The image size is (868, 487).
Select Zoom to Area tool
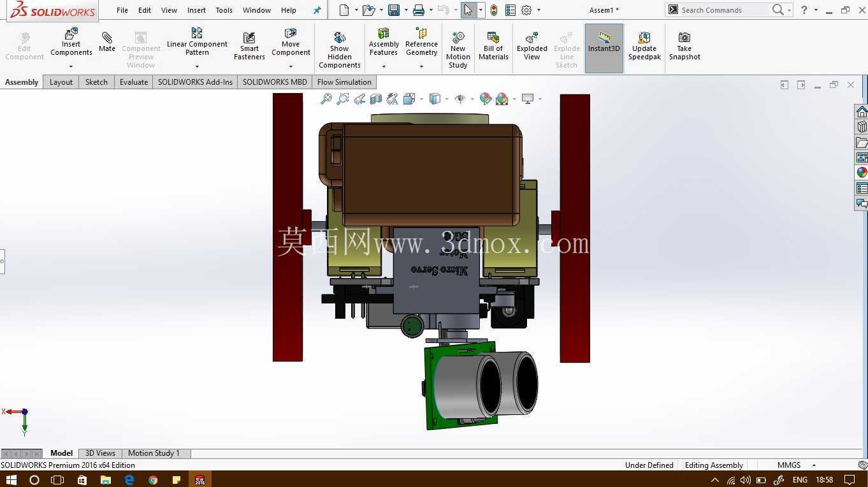pyautogui.click(x=343, y=99)
